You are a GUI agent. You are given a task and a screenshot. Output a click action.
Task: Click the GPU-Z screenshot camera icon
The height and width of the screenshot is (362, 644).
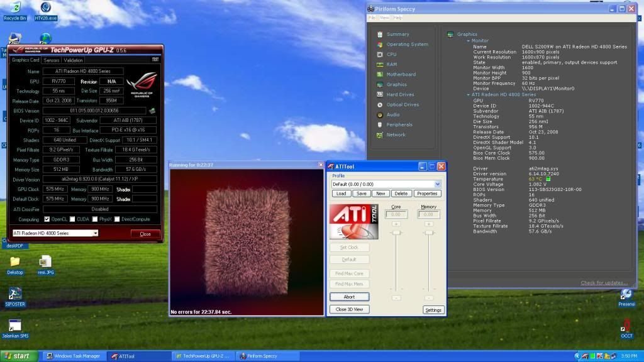tap(155, 60)
